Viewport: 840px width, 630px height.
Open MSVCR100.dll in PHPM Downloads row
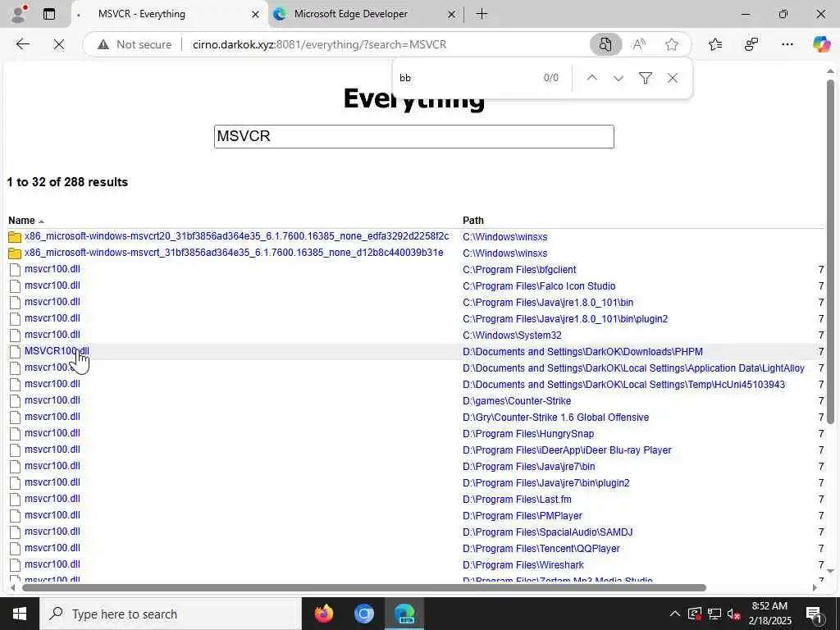pyautogui.click(x=57, y=351)
